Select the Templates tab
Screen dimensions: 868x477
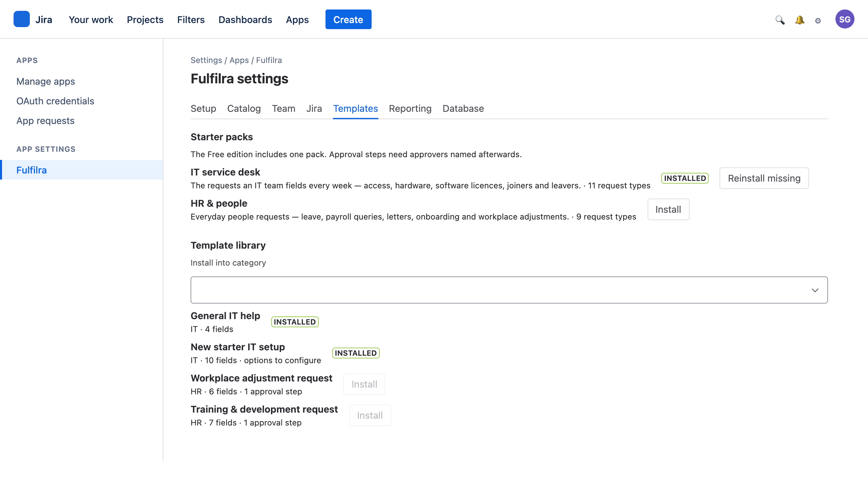[x=355, y=108]
